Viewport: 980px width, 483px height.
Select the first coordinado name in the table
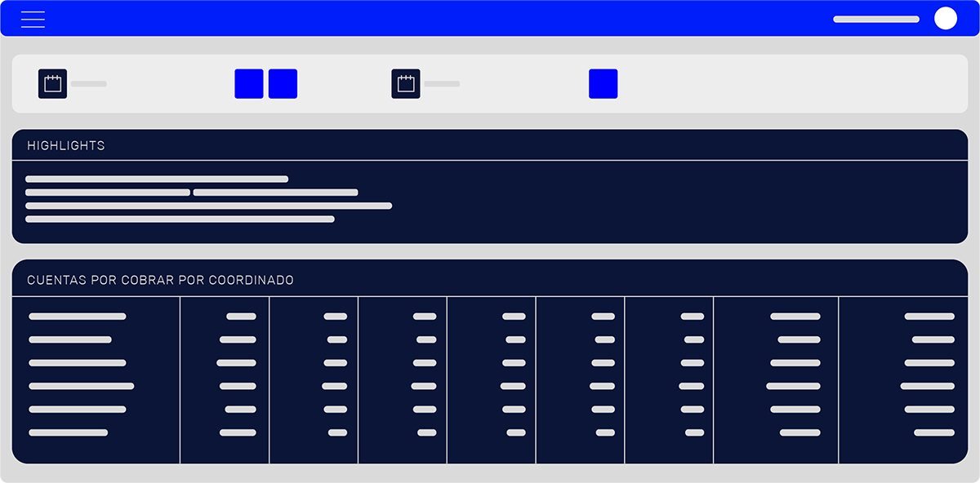[x=78, y=317]
